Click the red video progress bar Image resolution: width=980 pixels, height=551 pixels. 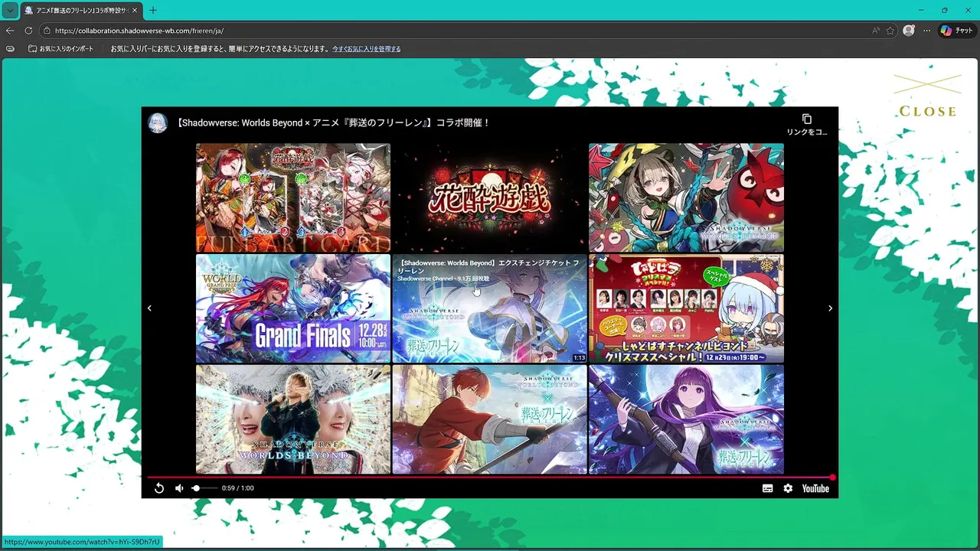(490, 478)
